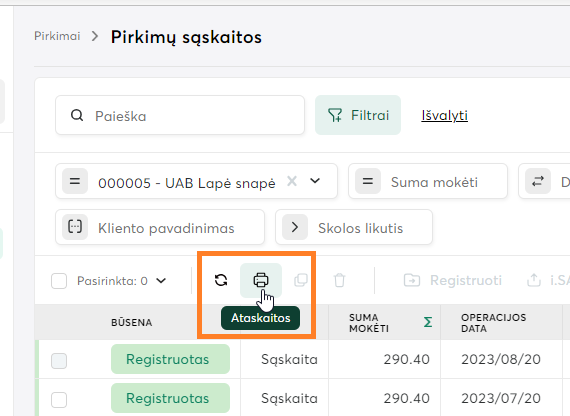Click the copy documents icon
Viewport: 570px width, 416px height.
(x=301, y=280)
